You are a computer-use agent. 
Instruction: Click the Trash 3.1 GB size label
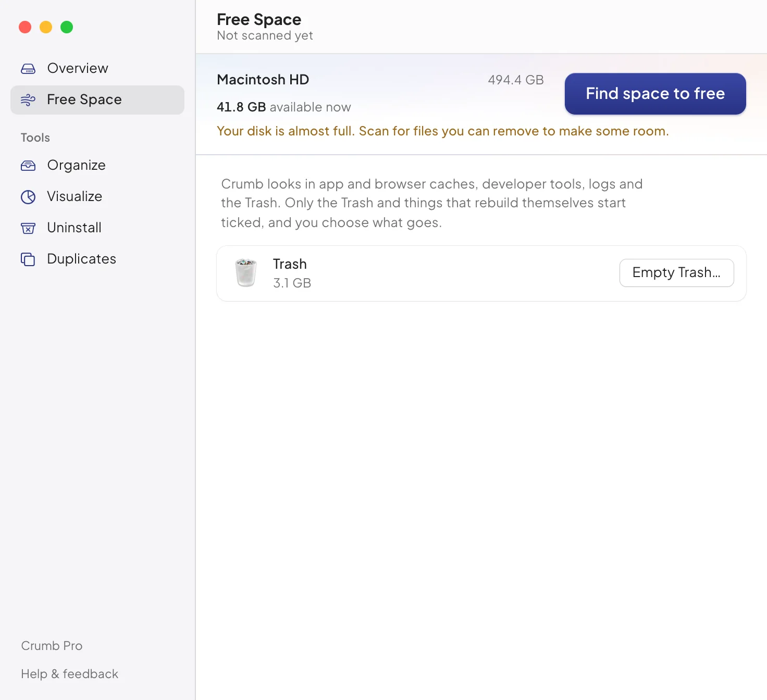tap(292, 283)
